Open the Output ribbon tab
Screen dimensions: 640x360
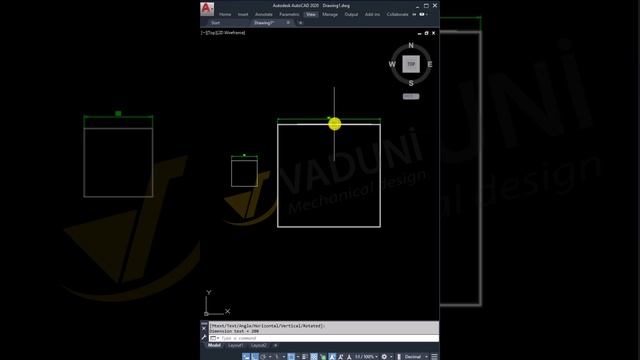351,14
